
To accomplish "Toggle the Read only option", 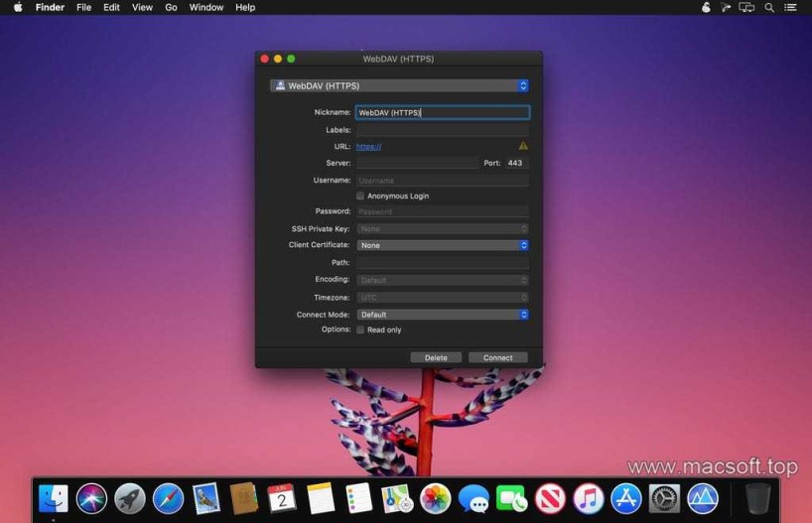I will click(360, 329).
